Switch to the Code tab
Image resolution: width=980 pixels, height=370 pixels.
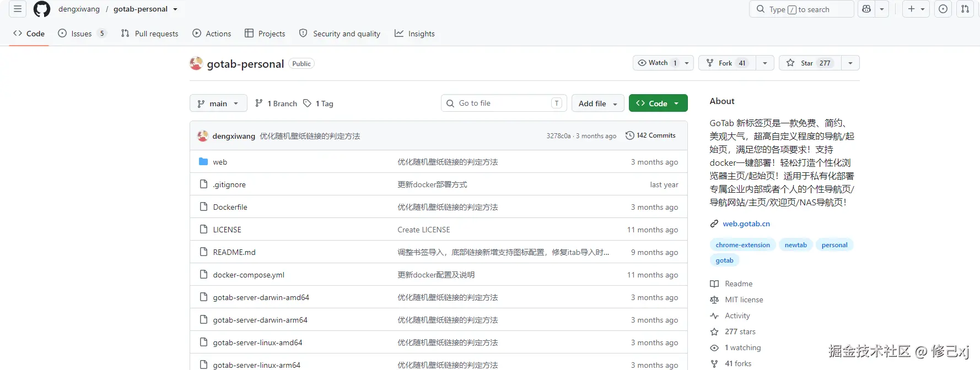click(29, 34)
